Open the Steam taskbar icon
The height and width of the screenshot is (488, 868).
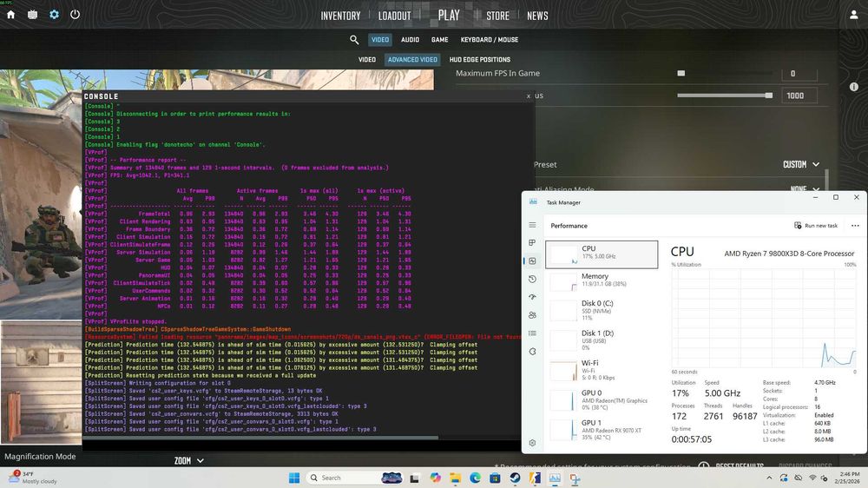click(515, 478)
